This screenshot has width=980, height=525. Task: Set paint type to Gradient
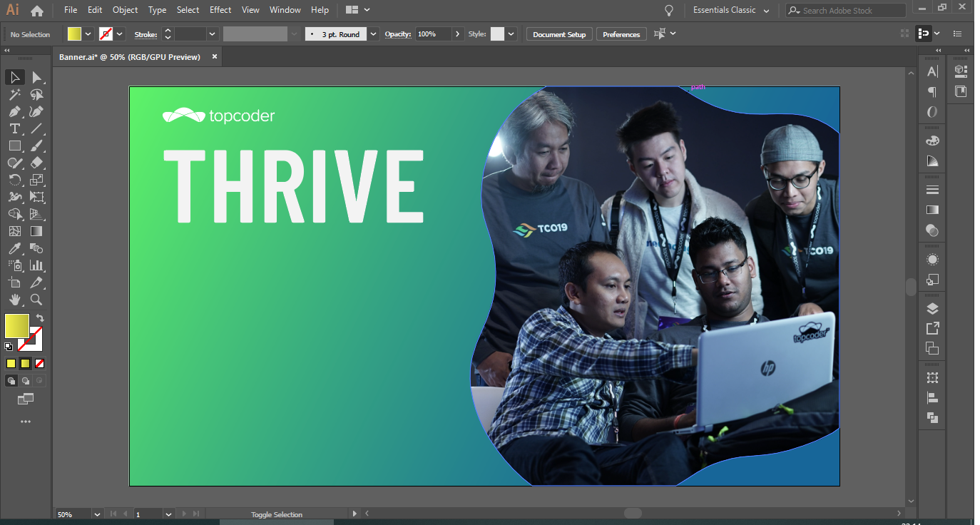tap(26, 363)
